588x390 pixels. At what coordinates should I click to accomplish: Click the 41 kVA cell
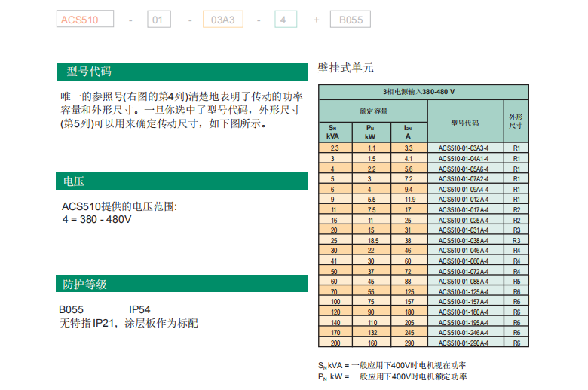pyautogui.click(x=335, y=261)
